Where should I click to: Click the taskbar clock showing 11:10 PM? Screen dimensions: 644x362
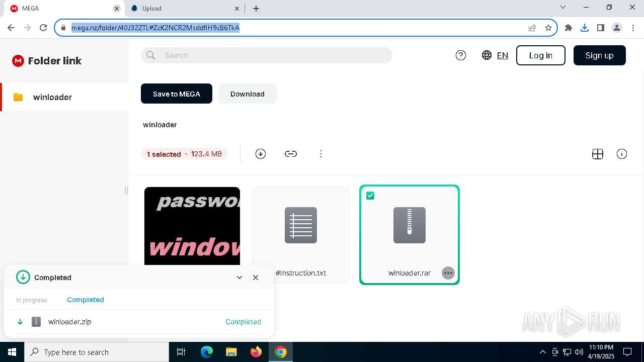pos(601,352)
